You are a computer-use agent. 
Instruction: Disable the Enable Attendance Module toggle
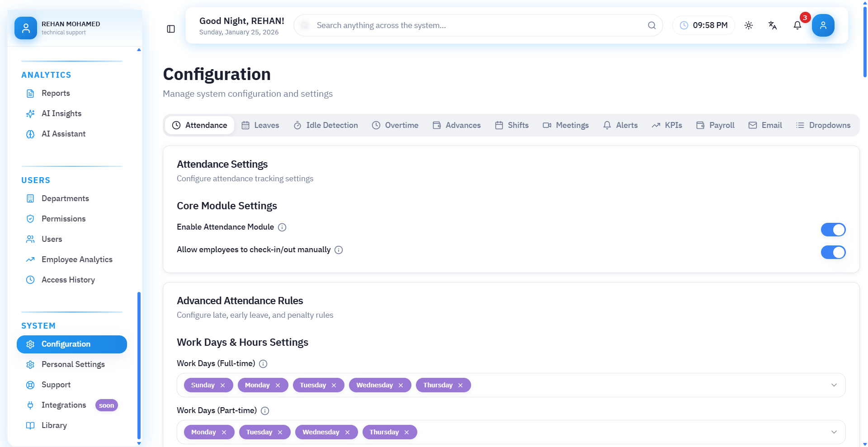[833, 230]
